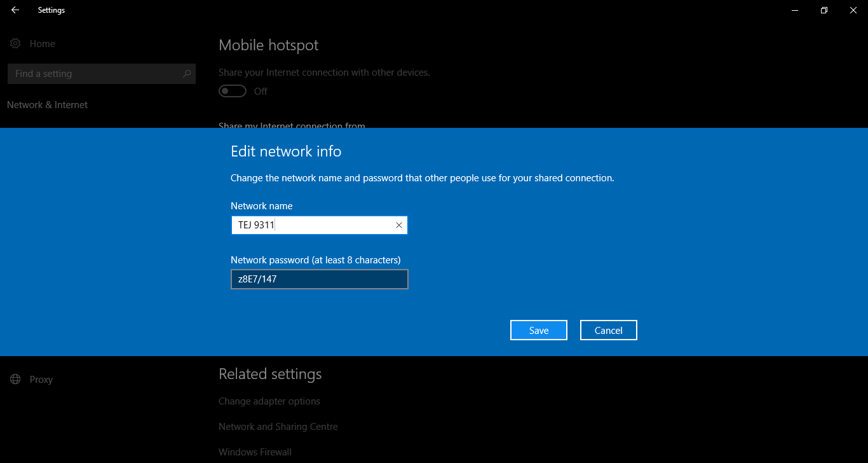Click the Edit network info title
The width and height of the screenshot is (868, 463).
tap(286, 151)
